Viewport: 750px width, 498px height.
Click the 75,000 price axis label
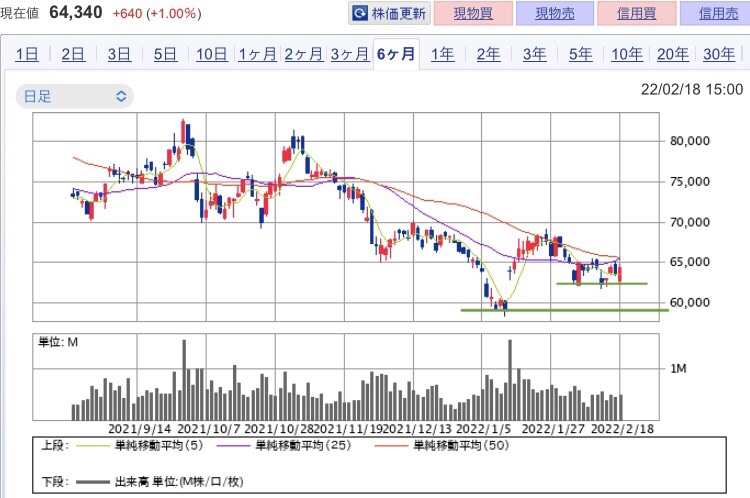pos(690,182)
